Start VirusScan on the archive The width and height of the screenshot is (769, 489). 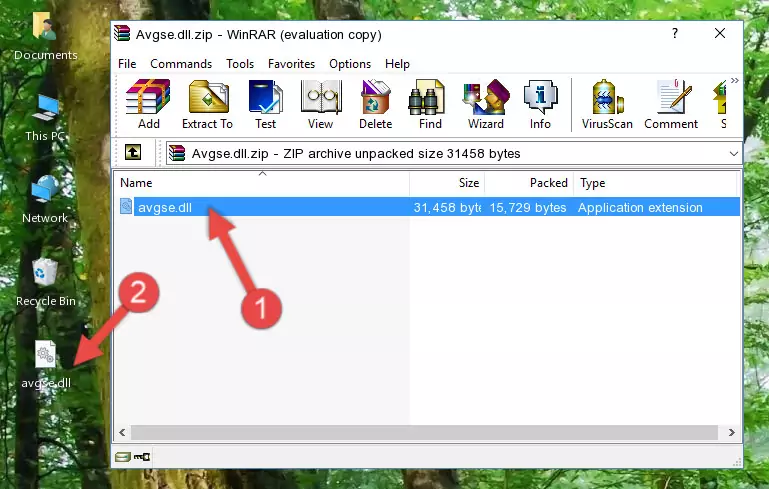(x=607, y=104)
